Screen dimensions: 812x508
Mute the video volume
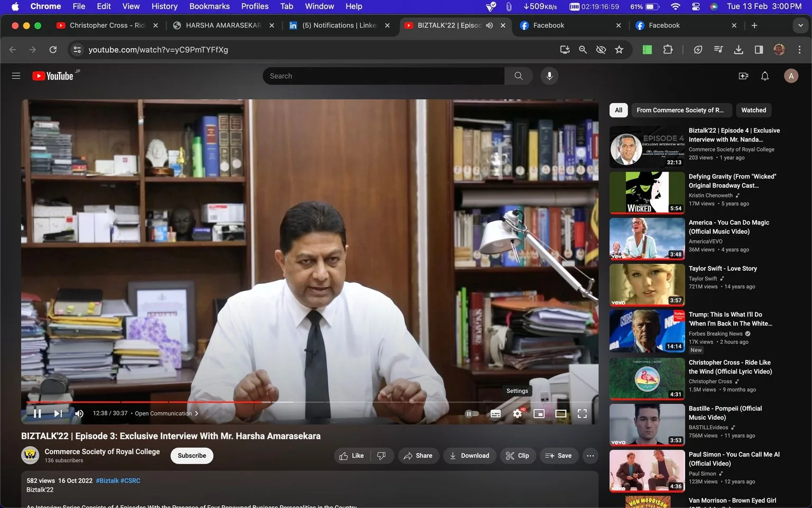79,413
